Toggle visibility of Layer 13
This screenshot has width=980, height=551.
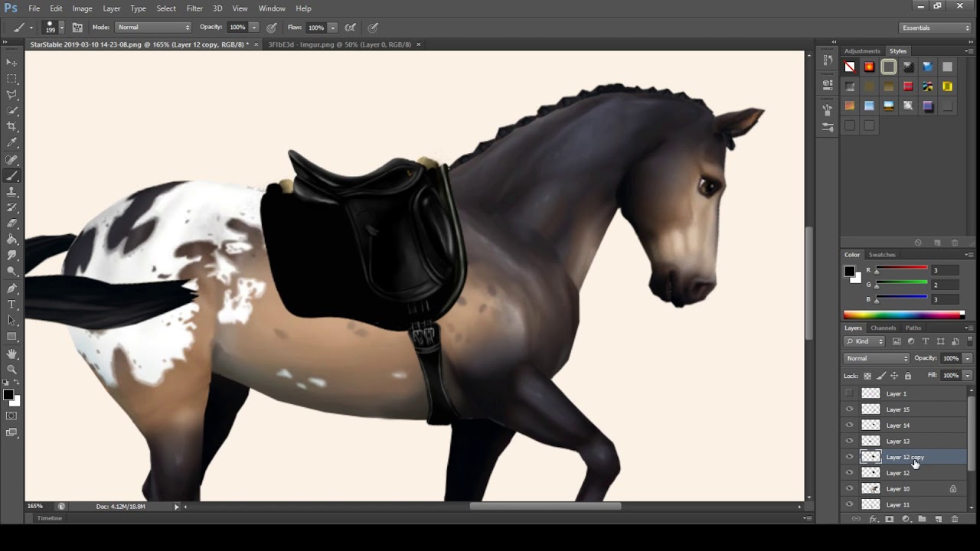849,441
